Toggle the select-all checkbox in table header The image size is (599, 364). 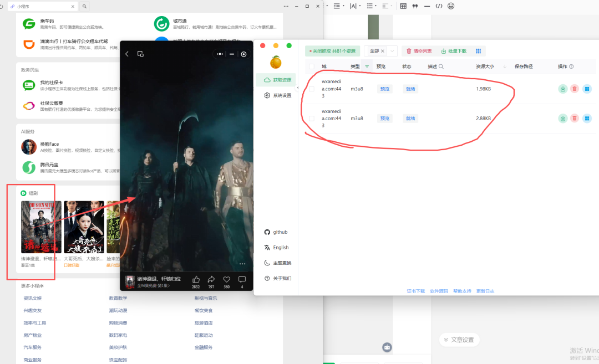[311, 66]
